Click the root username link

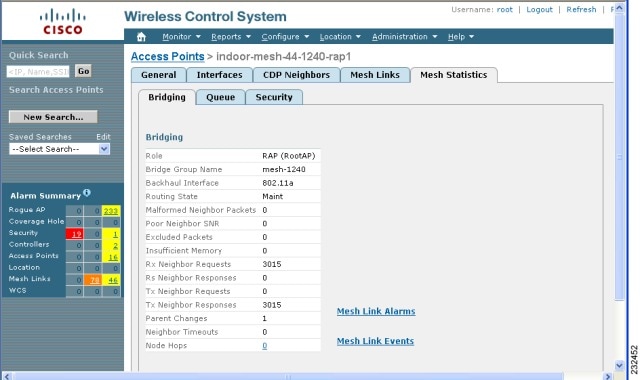tap(504, 9)
